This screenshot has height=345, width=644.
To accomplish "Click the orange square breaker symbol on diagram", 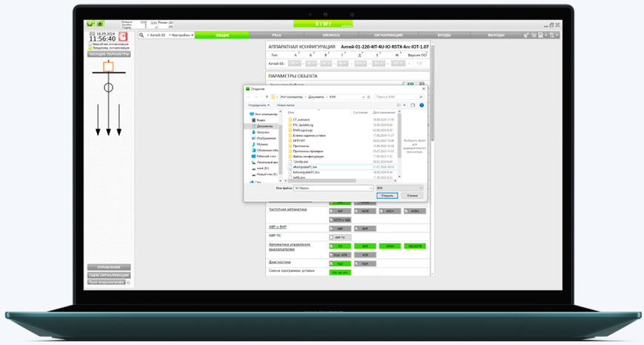I will 108,67.
